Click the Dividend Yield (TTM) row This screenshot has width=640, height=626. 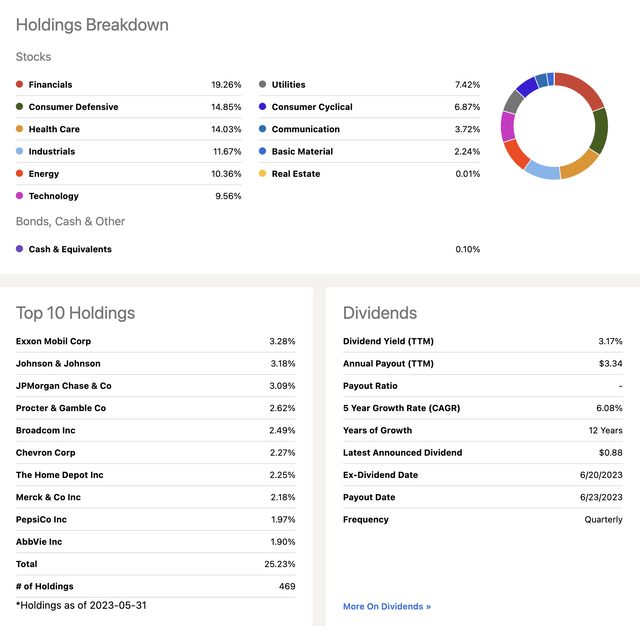coord(482,341)
